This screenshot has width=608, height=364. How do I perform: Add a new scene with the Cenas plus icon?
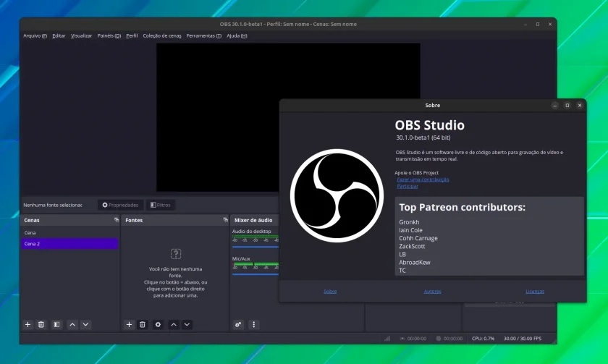coord(28,324)
